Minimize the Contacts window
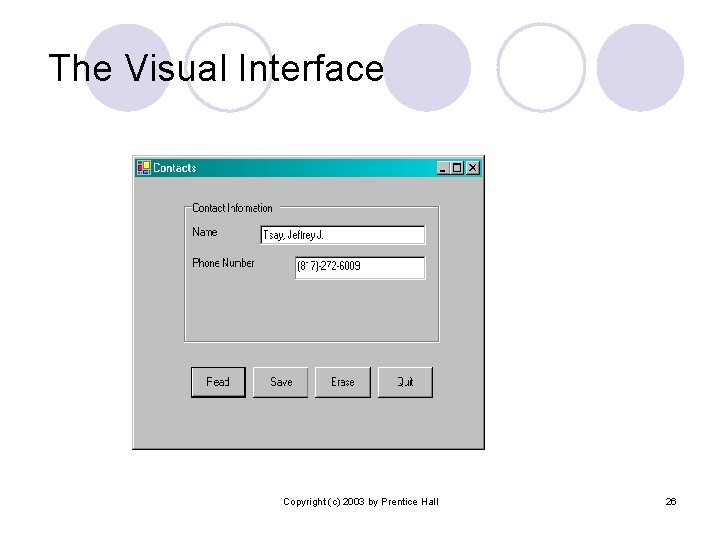The height and width of the screenshot is (540, 720). tap(443, 168)
